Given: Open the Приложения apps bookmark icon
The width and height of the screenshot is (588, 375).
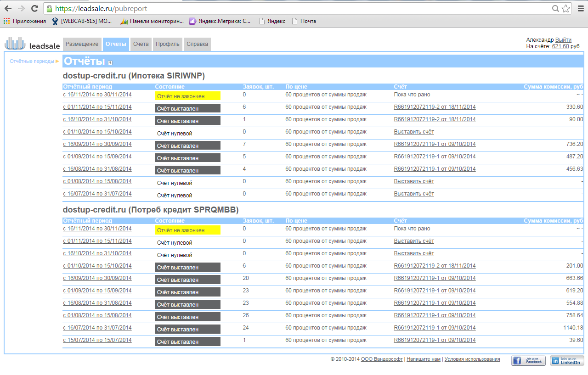Looking at the screenshot, I should (x=6, y=21).
